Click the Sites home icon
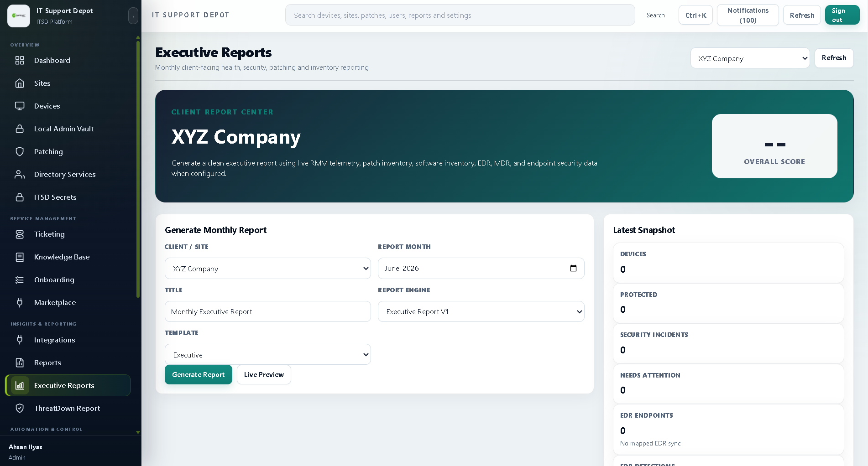The image size is (868, 466). click(20, 83)
